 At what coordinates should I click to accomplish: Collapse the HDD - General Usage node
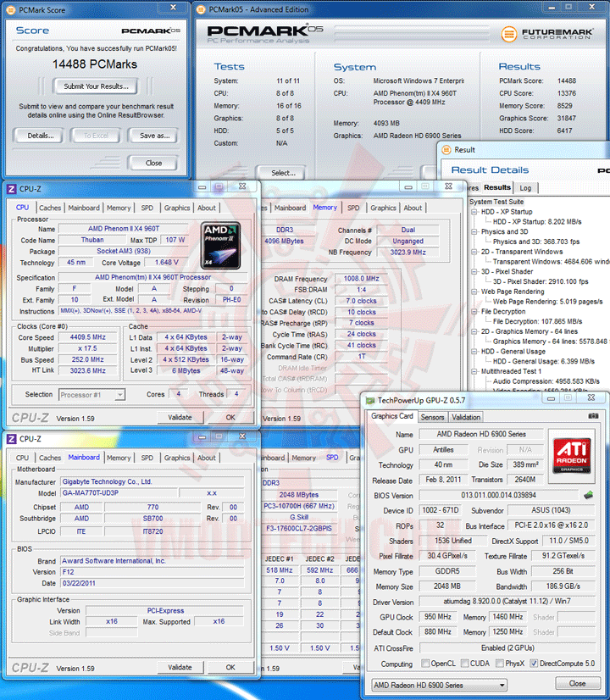pyautogui.click(x=474, y=352)
